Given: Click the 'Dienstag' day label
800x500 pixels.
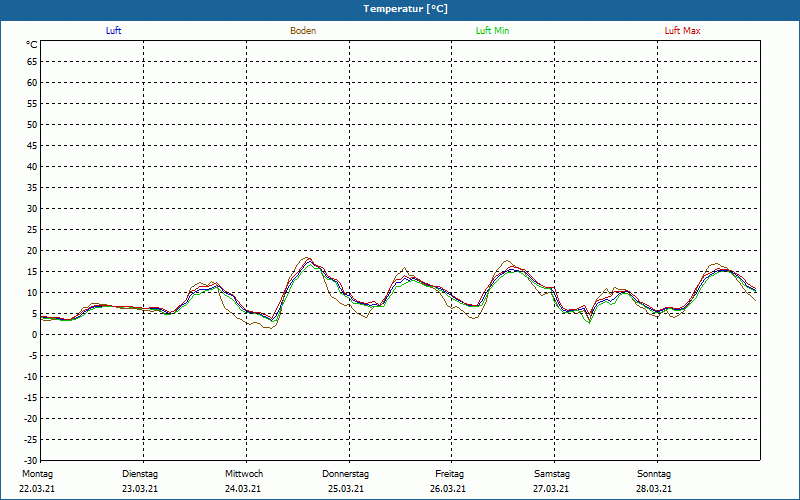Looking at the screenshot, I should 140,474.
